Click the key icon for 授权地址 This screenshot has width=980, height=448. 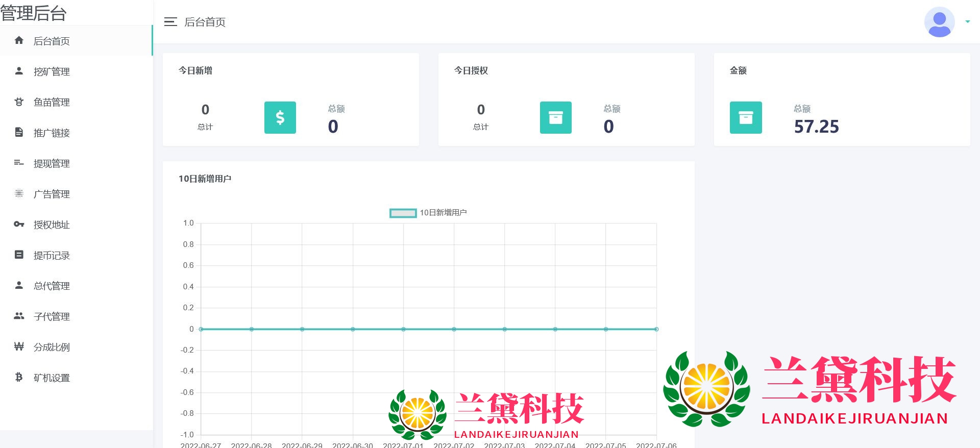pyautogui.click(x=19, y=225)
